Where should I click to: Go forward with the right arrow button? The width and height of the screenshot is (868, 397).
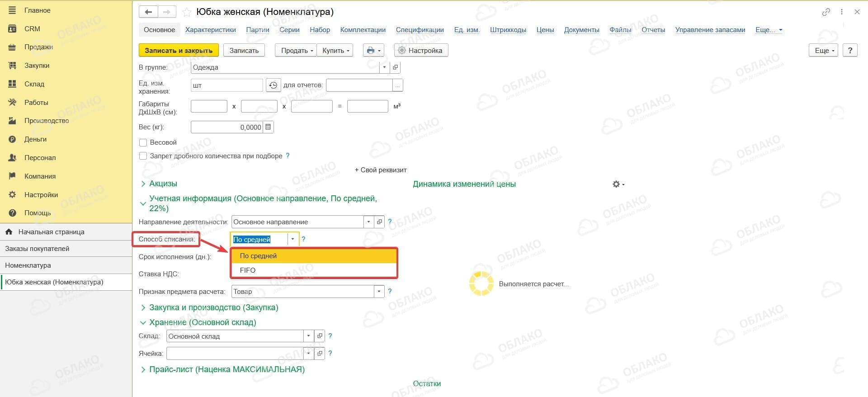point(166,12)
